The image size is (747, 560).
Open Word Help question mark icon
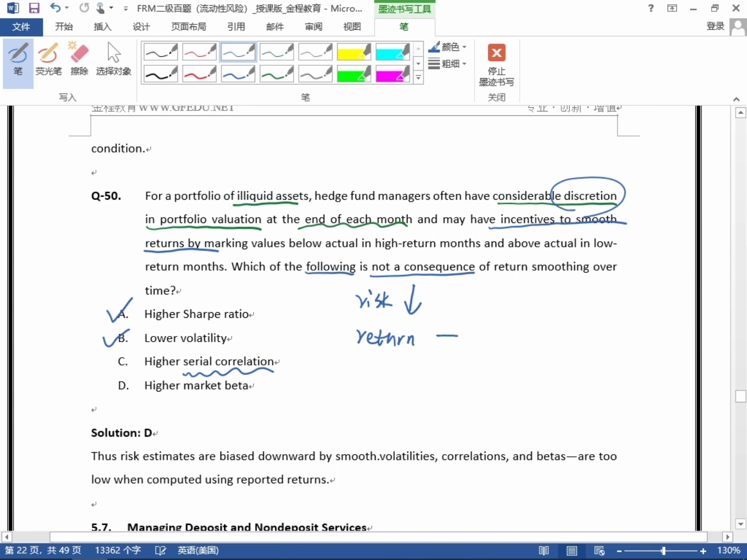click(651, 8)
